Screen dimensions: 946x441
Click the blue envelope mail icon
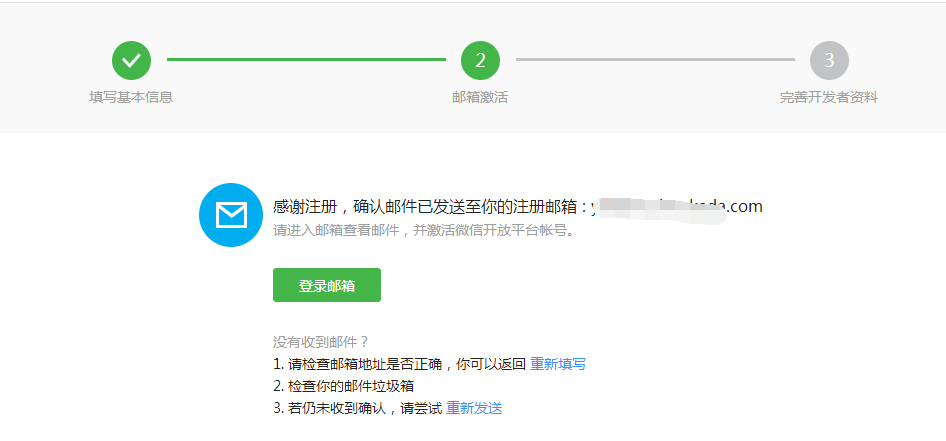point(231,215)
